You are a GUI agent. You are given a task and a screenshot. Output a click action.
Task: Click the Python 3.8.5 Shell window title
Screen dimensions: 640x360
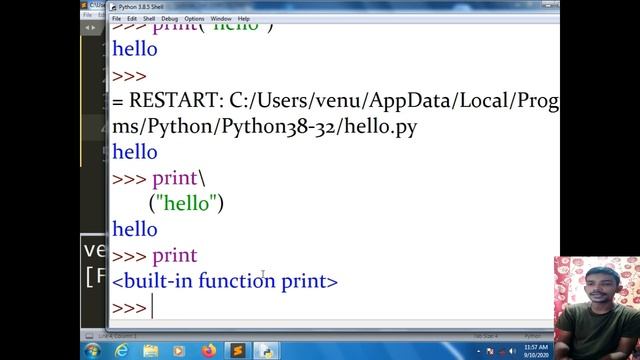click(141, 7)
